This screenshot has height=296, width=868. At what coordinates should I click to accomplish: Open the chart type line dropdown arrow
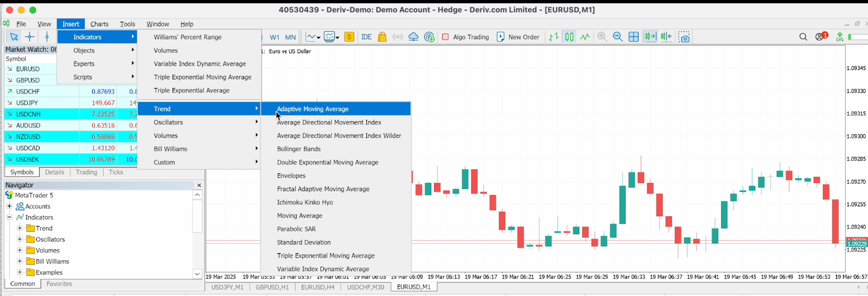point(318,37)
